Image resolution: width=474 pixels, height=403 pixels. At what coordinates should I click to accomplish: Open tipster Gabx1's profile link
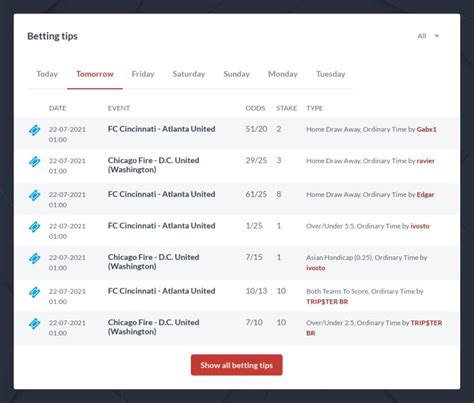click(x=427, y=129)
